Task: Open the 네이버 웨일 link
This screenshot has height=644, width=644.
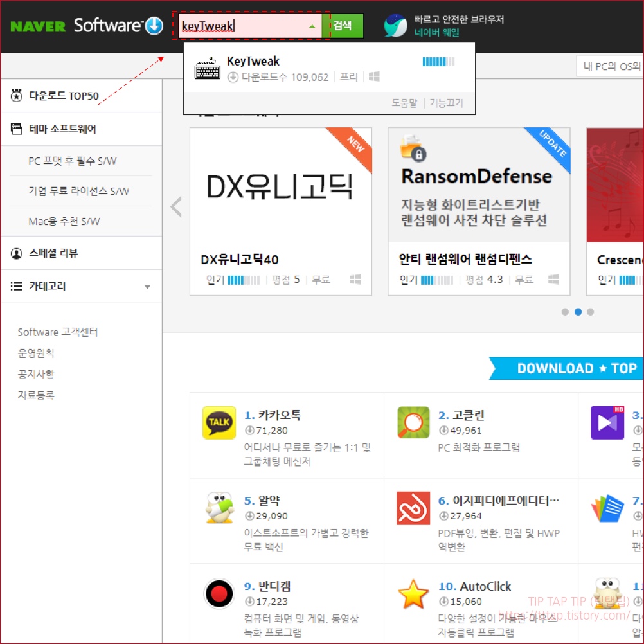Action: [x=436, y=32]
